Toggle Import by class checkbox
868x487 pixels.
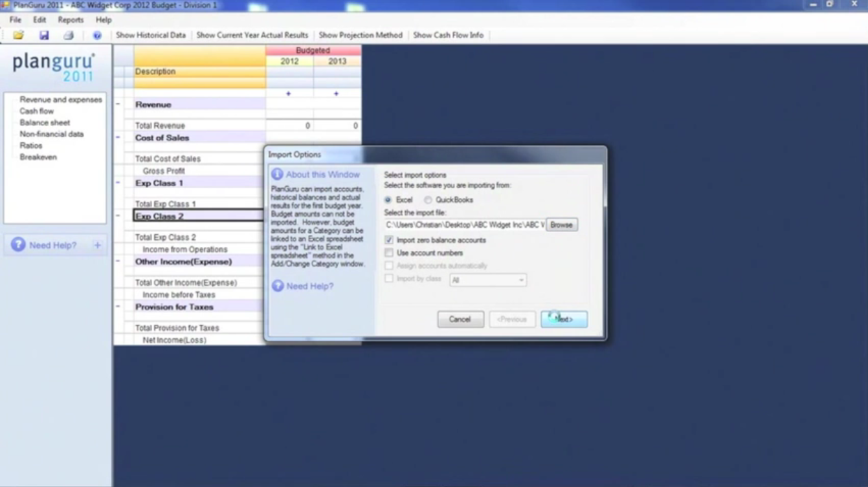coord(389,279)
